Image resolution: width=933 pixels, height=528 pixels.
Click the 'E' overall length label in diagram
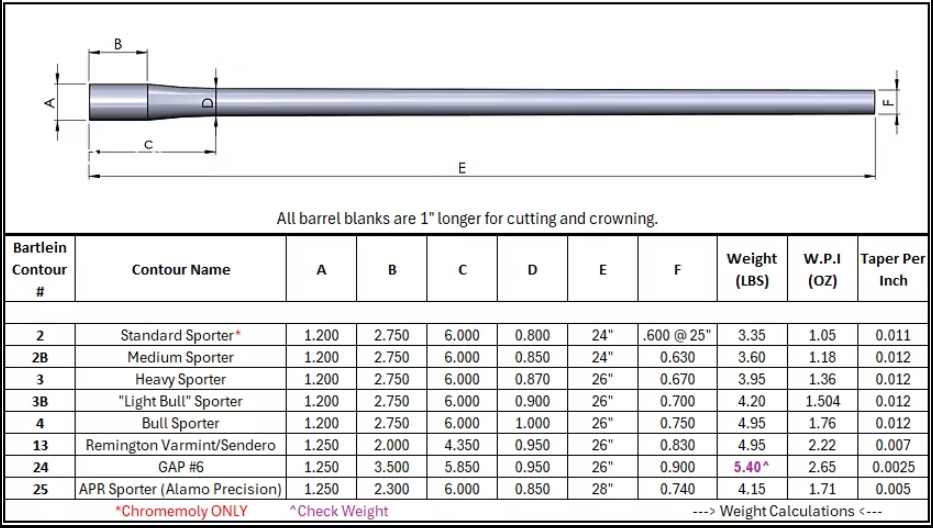[x=462, y=168]
